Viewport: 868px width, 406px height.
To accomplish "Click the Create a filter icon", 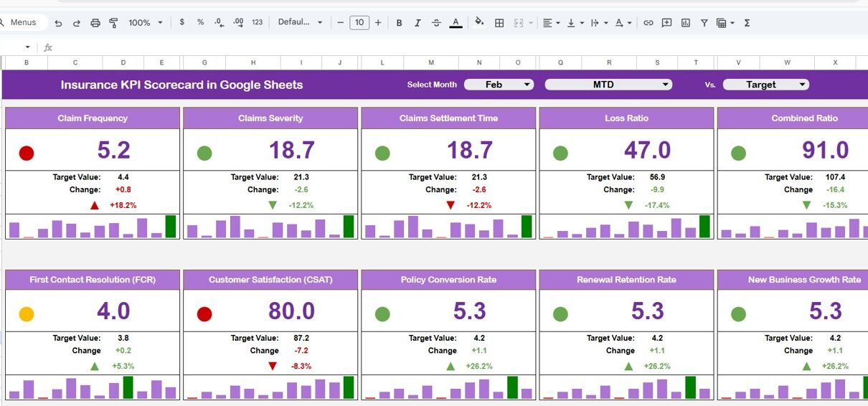I will pyautogui.click(x=704, y=23).
